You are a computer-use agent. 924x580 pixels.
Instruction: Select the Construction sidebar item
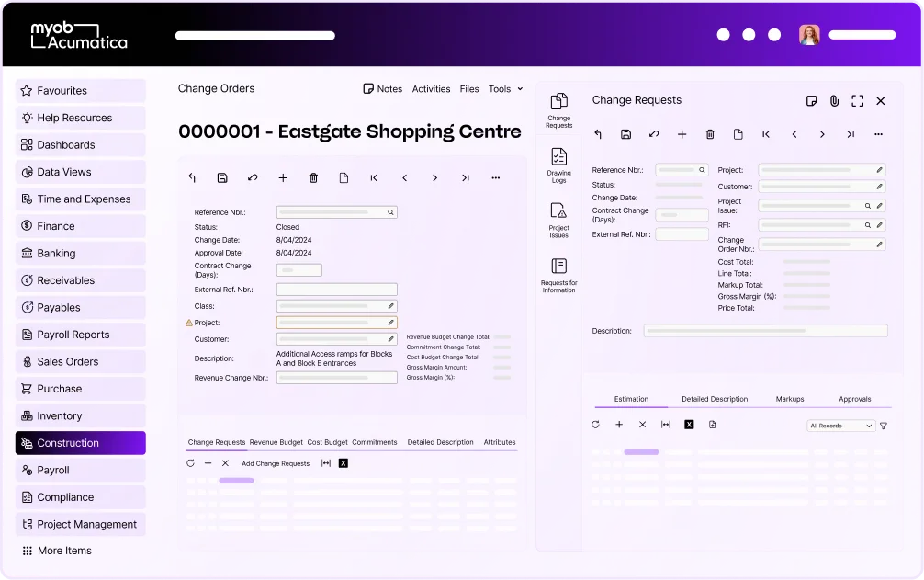pyautogui.click(x=80, y=443)
